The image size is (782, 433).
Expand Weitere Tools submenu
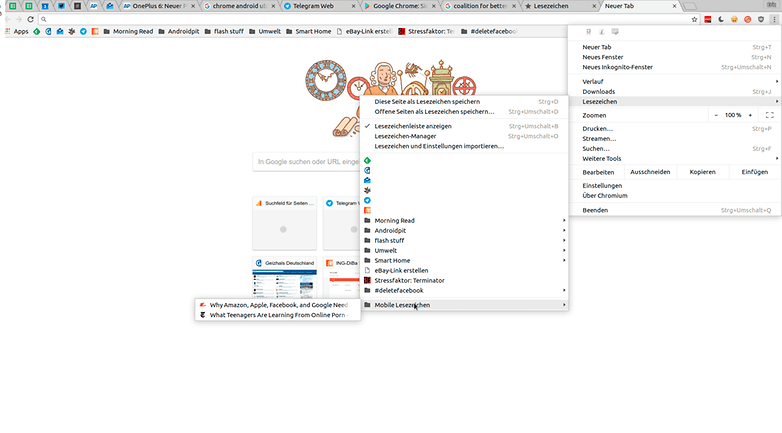675,159
